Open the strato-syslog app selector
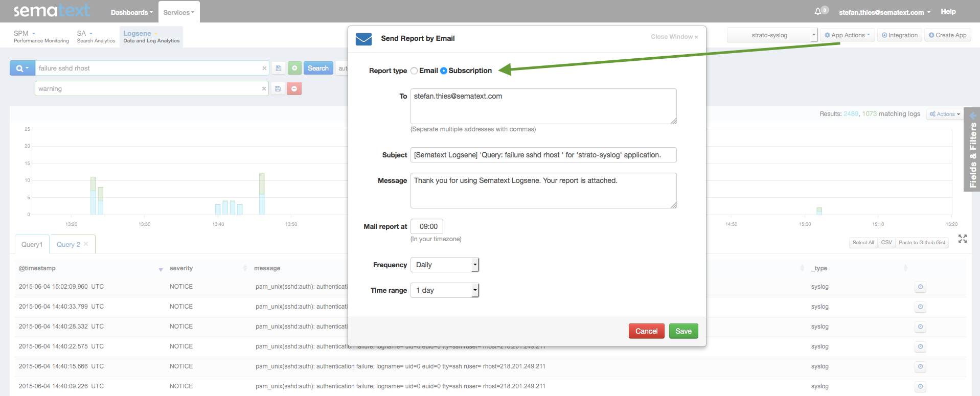This screenshot has width=980, height=396. coord(772,35)
